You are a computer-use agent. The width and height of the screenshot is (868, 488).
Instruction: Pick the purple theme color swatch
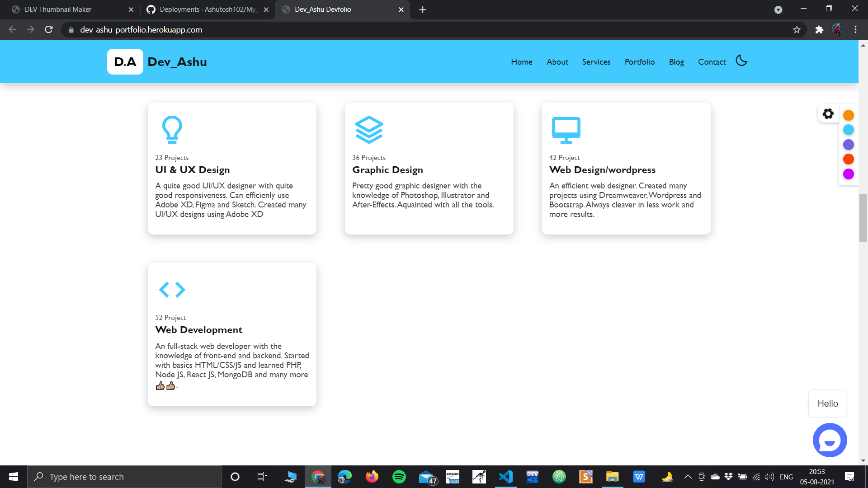849,145
